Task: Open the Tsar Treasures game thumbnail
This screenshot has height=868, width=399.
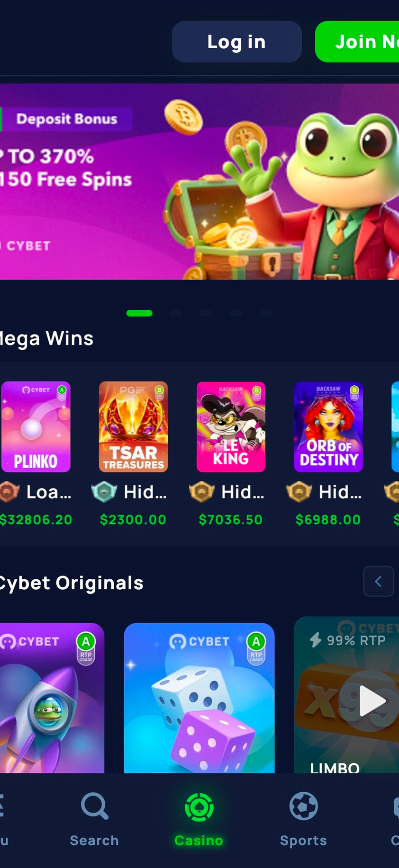Action: click(x=133, y=427)
